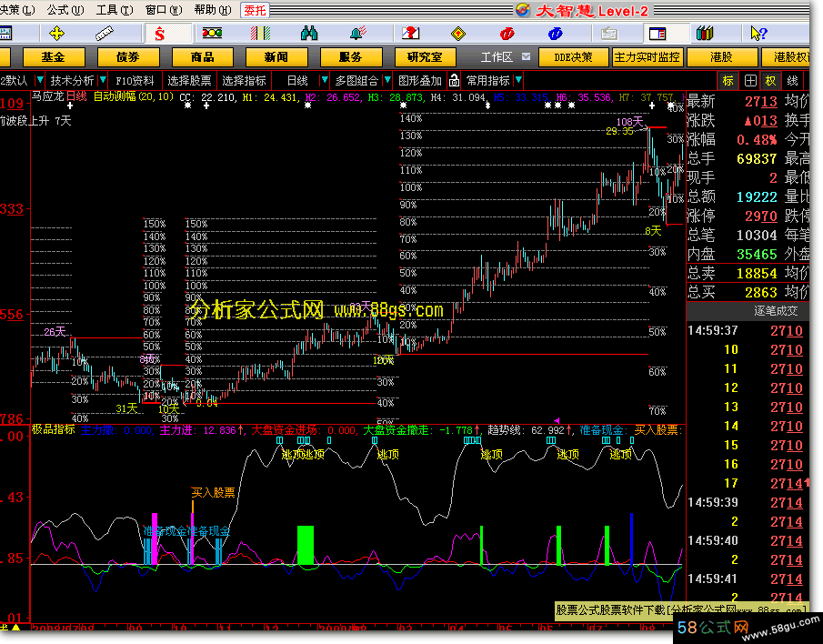Click the 选择指标 button

tap(244, 80)
